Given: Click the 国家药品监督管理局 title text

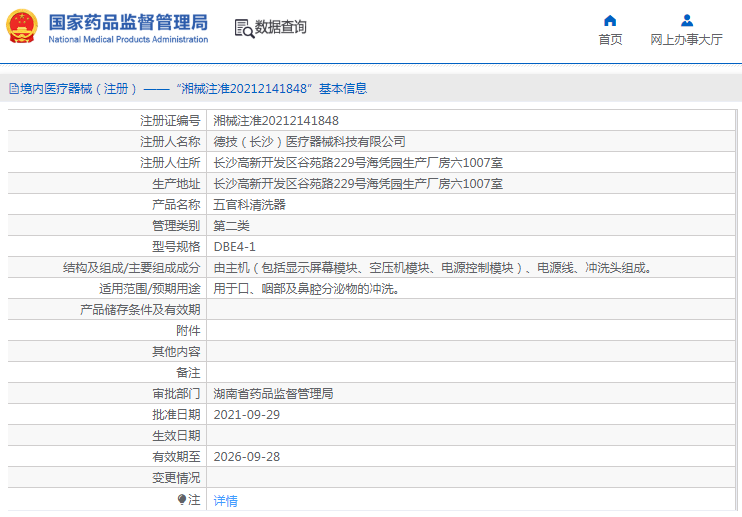Looking at the screenshot, I should pos(128,21).
